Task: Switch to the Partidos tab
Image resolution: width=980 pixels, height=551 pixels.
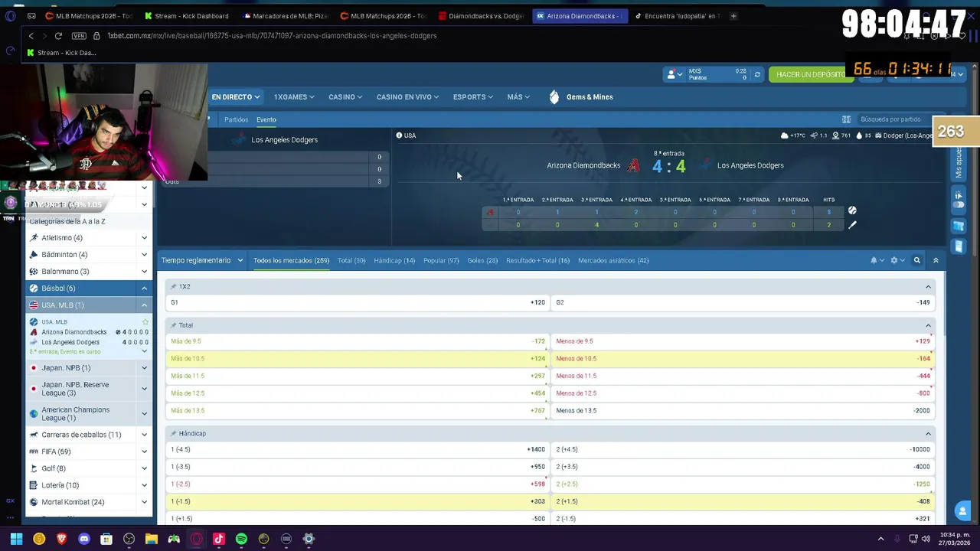Action: coord(236,120)
